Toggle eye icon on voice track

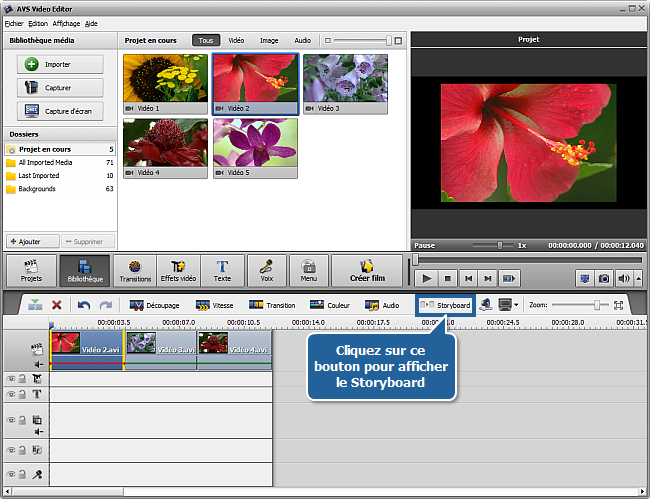point(11,475)
